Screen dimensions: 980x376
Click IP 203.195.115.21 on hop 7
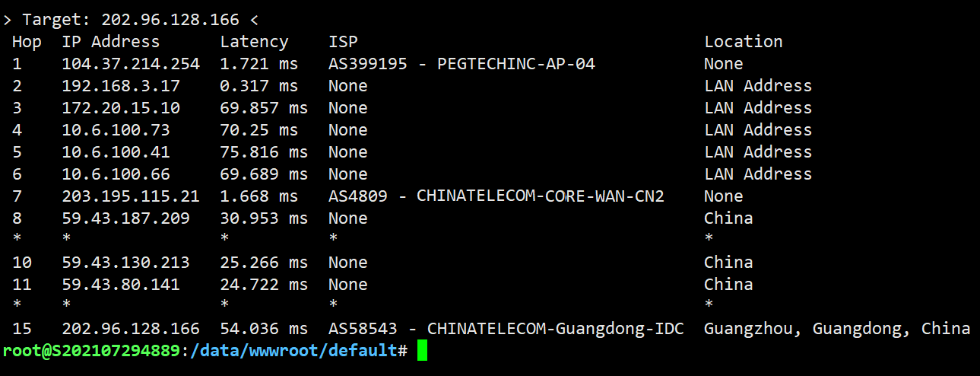click(131, 196)
